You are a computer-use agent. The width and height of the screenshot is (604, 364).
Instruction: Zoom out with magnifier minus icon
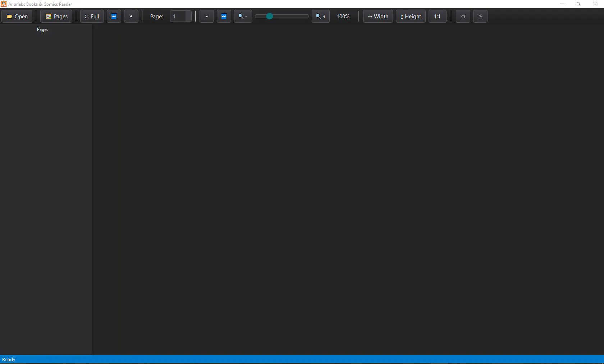[243, 17]
